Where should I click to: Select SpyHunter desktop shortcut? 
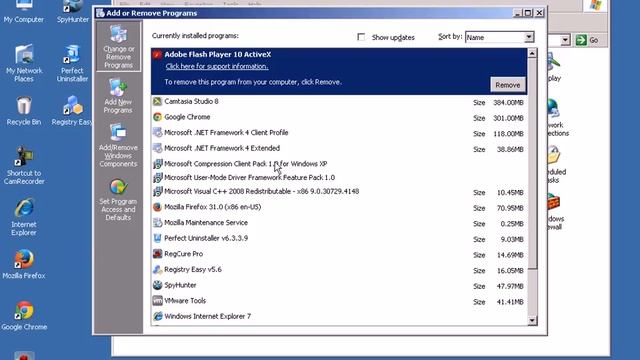(x=73, y=11)
